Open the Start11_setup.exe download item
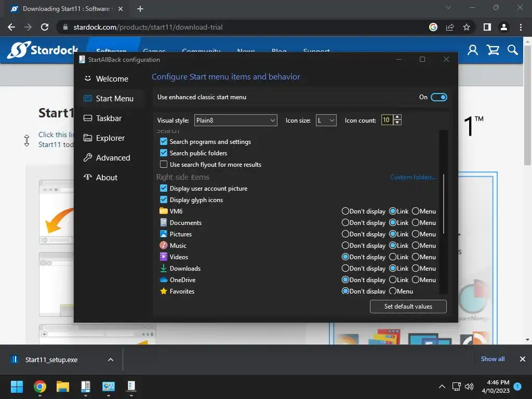532x399 pixels. point(51,360)
